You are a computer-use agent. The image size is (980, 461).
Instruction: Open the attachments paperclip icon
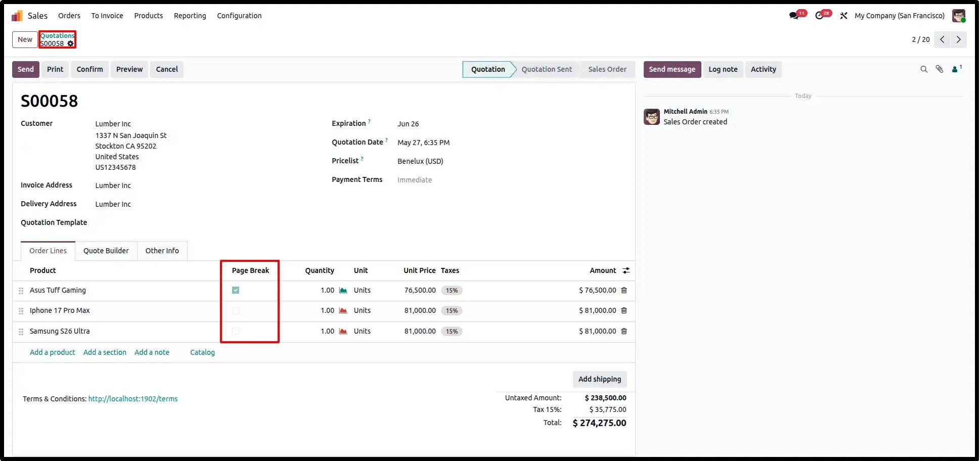coord(940,69)
